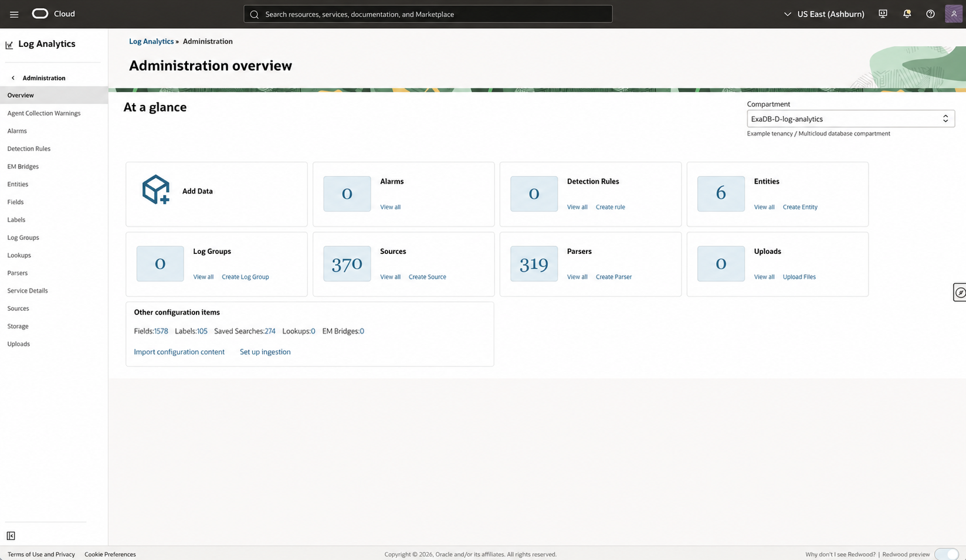Screen dimensions: 966x560
Task: Click the Sources count tile 370
Action: [347, 264]
